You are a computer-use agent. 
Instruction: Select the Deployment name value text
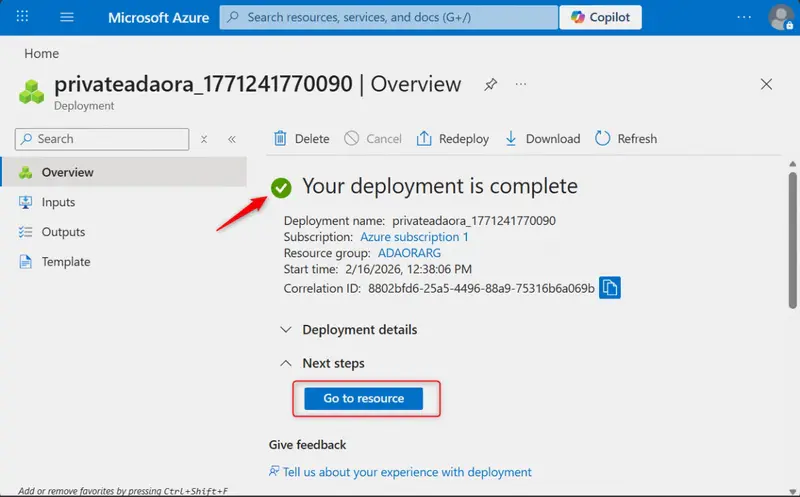(474, 221)
